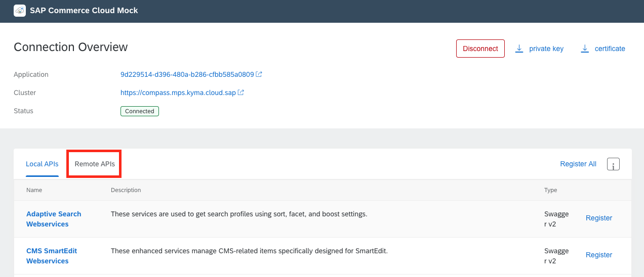Click the Type column header
The width and height of the screenshot is (644, 277).
click(551, 190)
